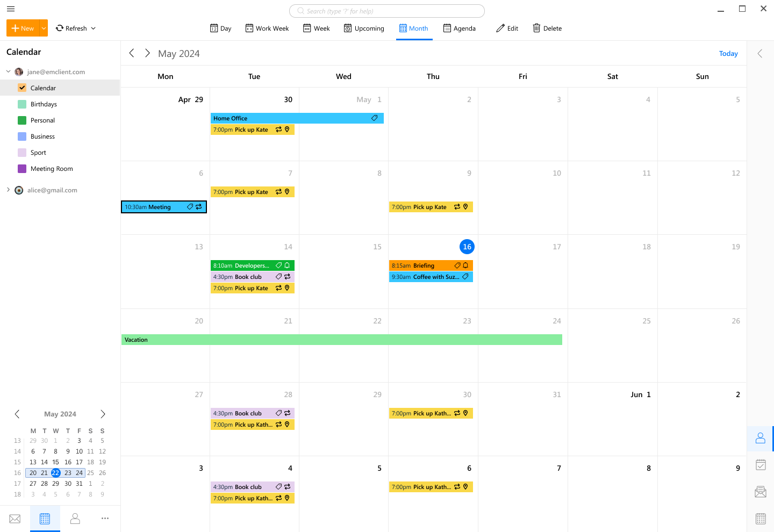The width and height of the screenshot is (774, 532).
Task: Uncheck the Calendar checkbox
Action: pyautogui.click(x=22, y=88)
